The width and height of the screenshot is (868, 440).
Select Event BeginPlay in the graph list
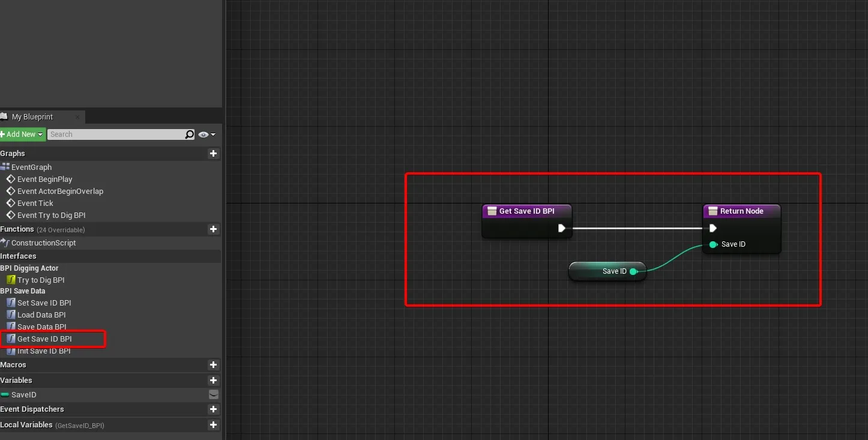(44, 179)
